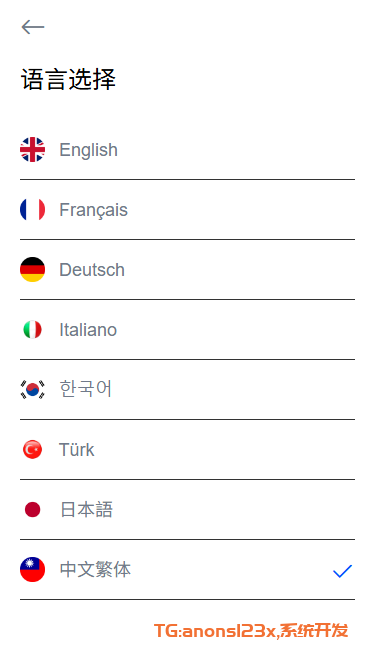Select English as the language
Image resolution: width=375 pixels, height=667 pixels.
pyautogui.click(x=188, y=150)
